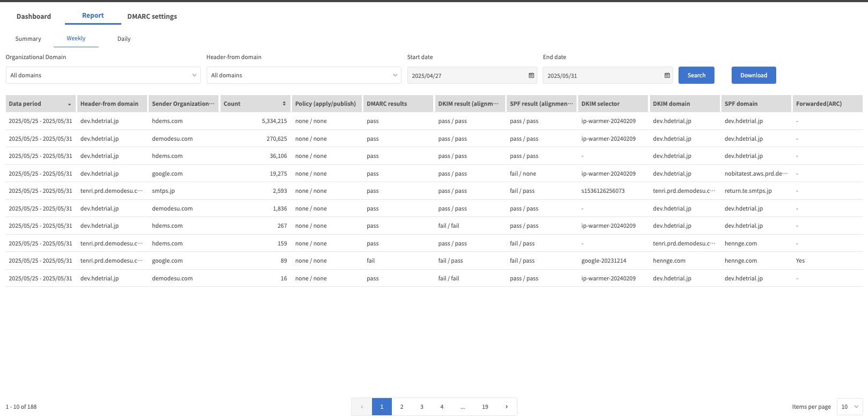Click the count cell 267
The height and width of the screenshot is (419, 868).
point(282,226)
